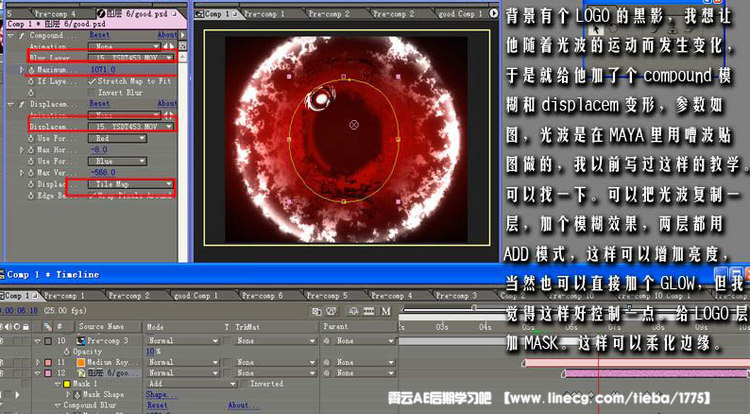The image size is (750, 414).
Task: Toggle the Live Update timeline button
Action: pyautogui.click(x=316, y=312)
